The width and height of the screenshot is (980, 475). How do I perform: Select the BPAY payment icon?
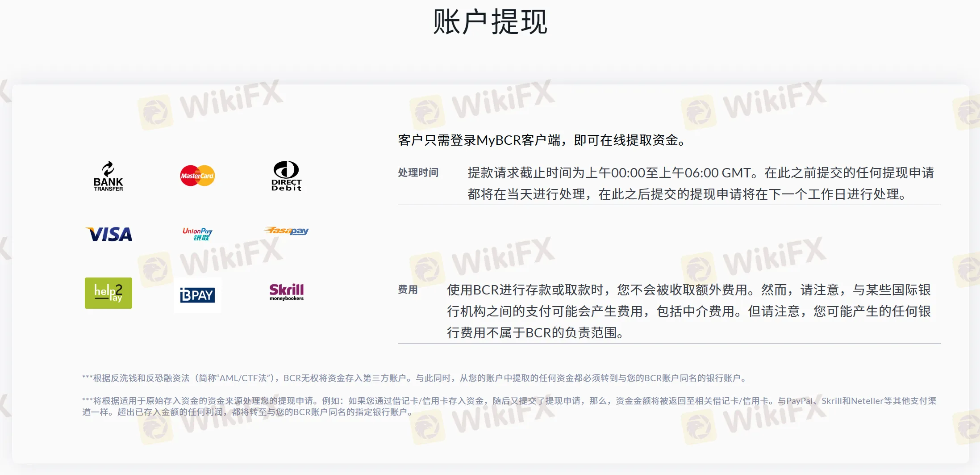(x=197, y=295)
